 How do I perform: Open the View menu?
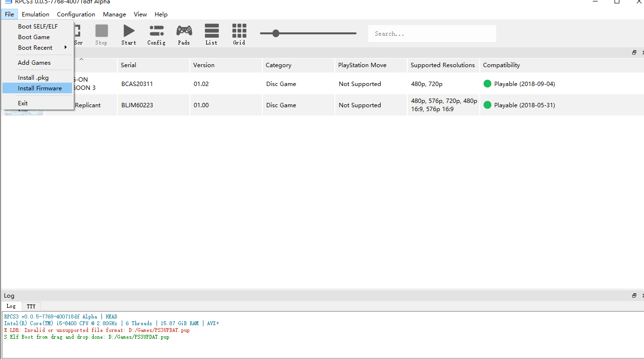(x=141, y=14)
